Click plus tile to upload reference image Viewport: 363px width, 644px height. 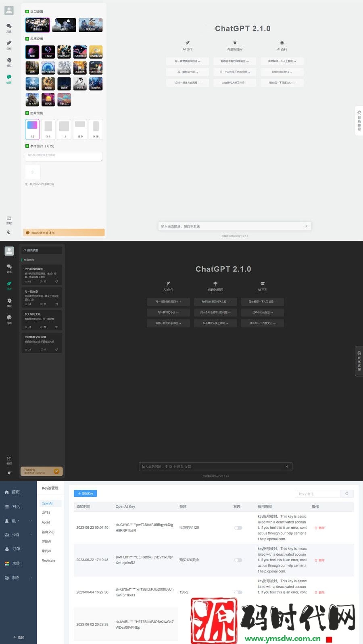(33, 172)
